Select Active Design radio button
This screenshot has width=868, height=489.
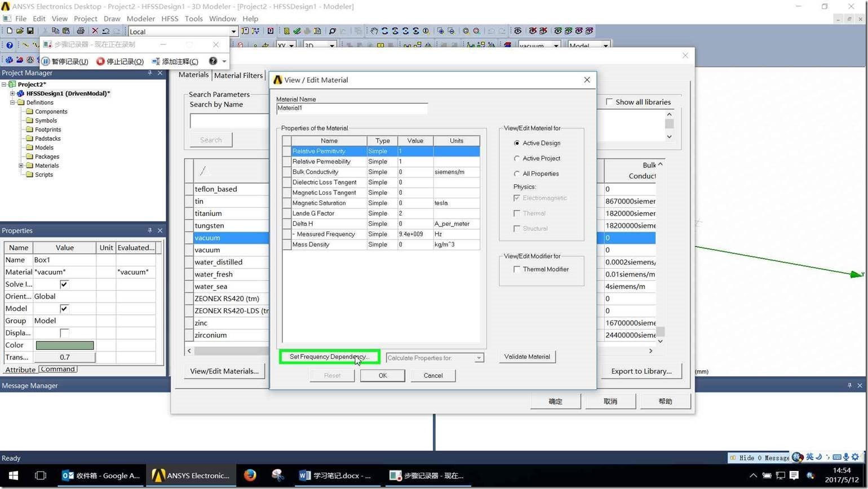(517, 143)
